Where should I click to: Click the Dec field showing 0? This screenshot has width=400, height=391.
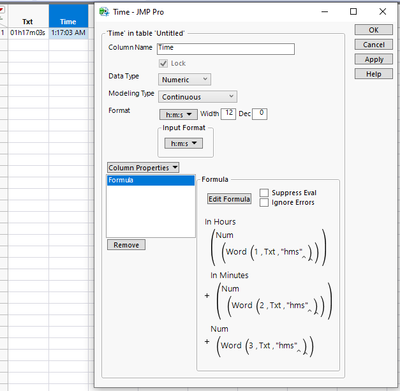tap(260, 113)
